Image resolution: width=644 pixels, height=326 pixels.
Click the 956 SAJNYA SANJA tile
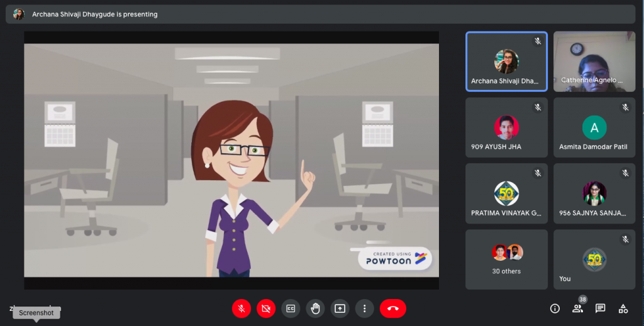click(x=594, y=193)
